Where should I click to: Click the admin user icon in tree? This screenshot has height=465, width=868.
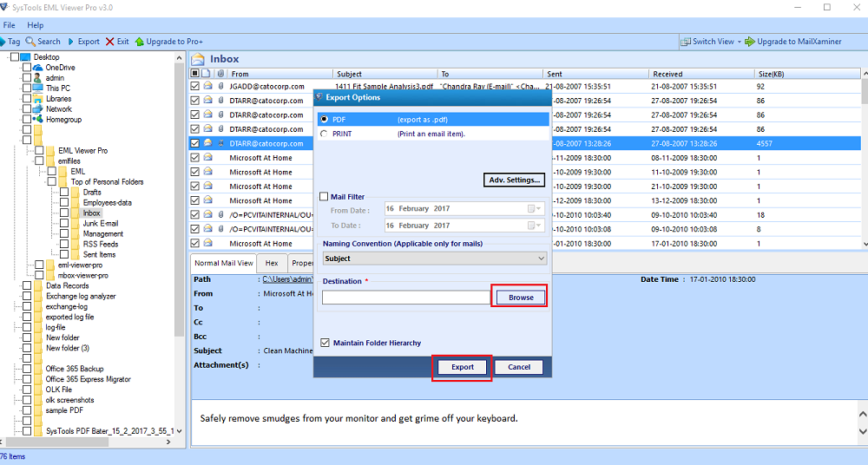click(37, 78)
